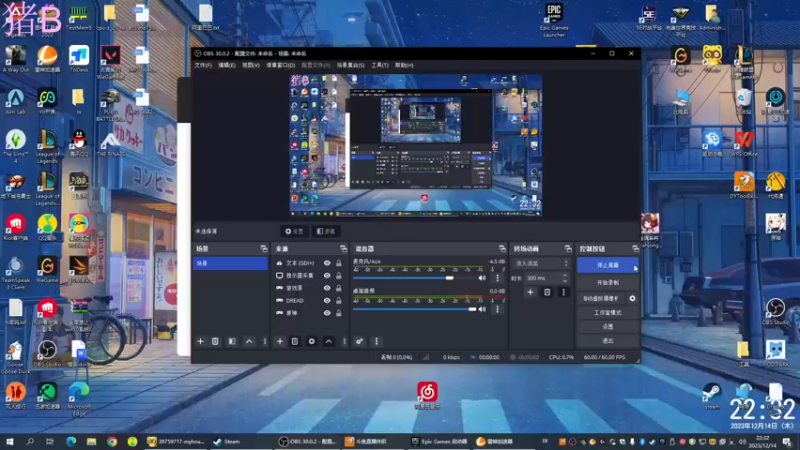Open the View menu in OBS
The width and height of the screenshot is (800, 450).
click(x=251, y=65)
